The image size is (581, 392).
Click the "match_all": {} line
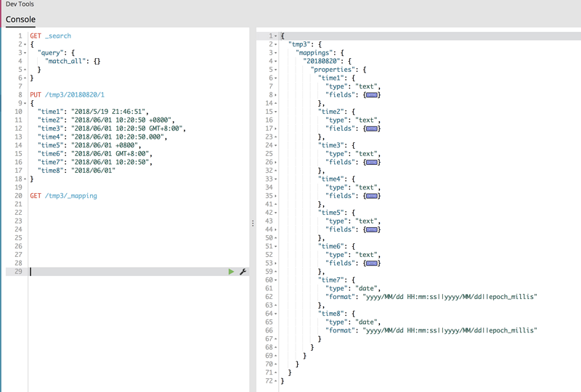(73, 61)
